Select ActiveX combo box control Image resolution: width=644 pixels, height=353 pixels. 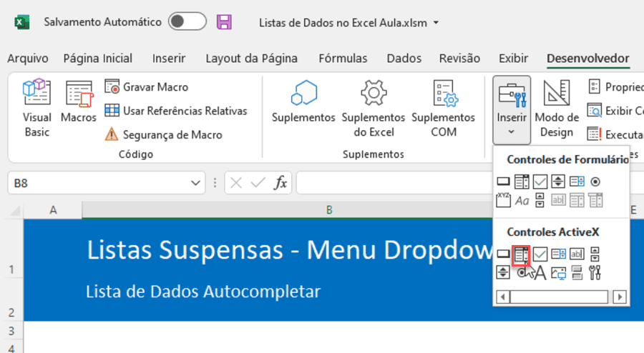pos(522,254)
